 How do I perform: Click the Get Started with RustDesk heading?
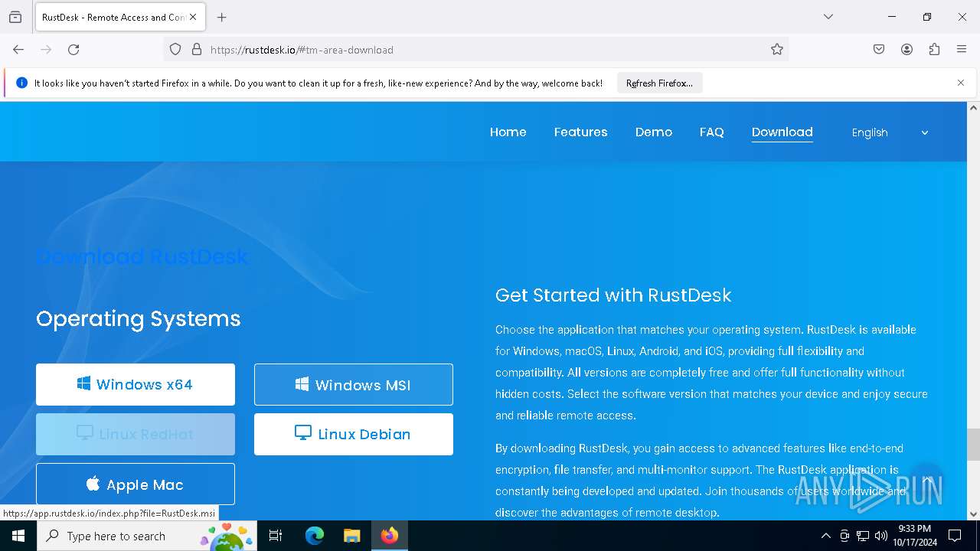click(613, 295)
